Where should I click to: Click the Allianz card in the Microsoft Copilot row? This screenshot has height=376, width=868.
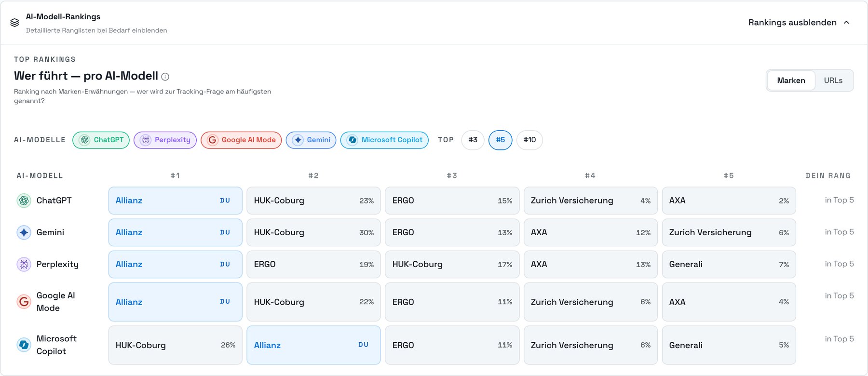click(313, 345)
